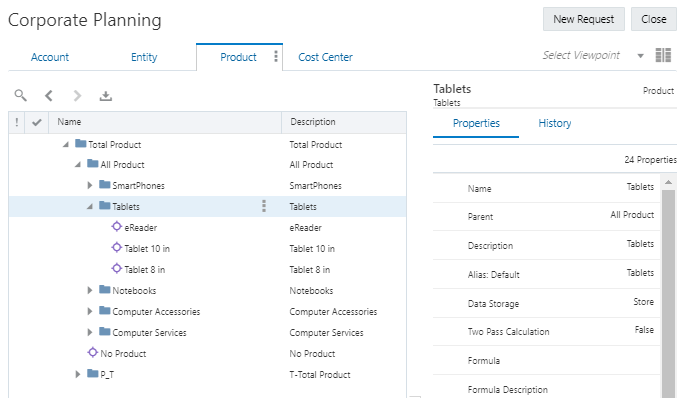683x398 pixels.
Task: Click the New Request button
Action: (584, 19)
